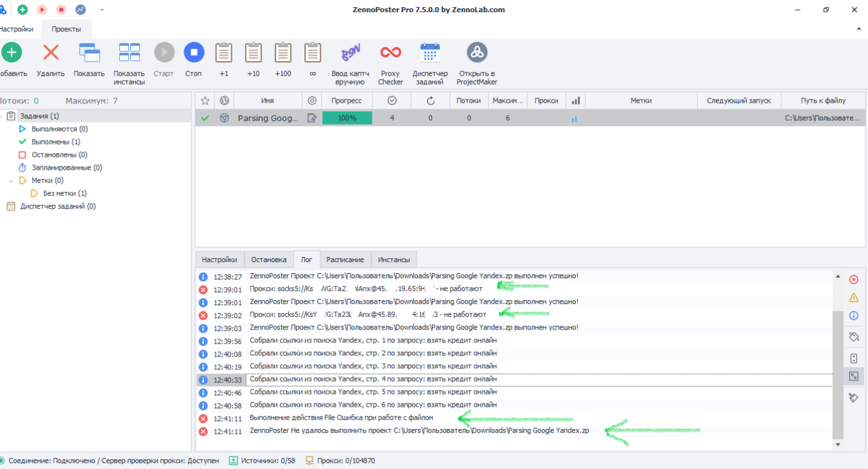This screenshot has height=469, width=868.
Task: Open the Инстансы tab
Action: tap(394, 260)
